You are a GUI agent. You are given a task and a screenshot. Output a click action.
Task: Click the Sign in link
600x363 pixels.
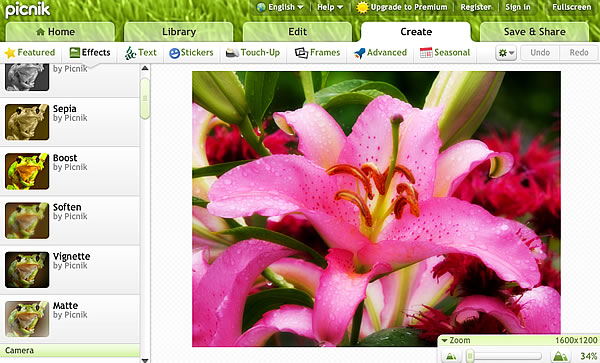click(x=518, y=7)
